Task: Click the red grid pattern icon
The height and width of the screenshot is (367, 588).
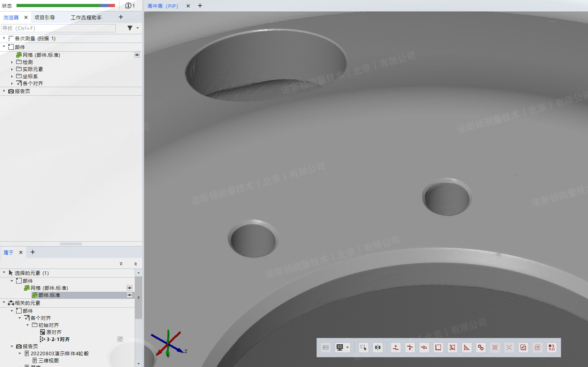Action: pos(495,347)
